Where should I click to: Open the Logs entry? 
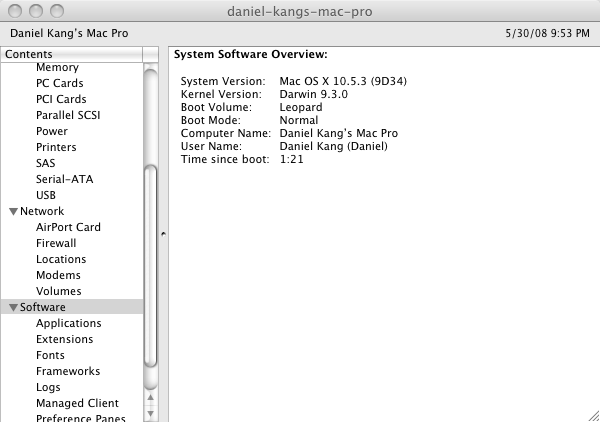point(48,388)
